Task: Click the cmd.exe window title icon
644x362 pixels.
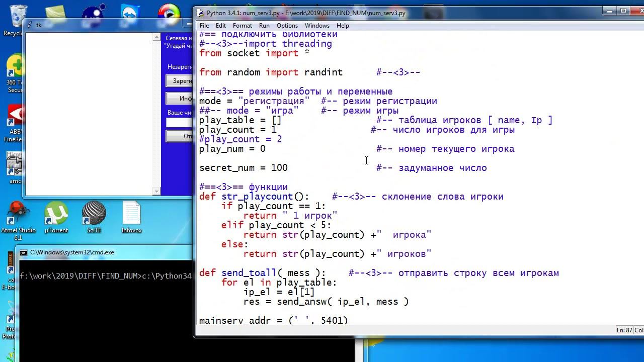Action: click(x=24, y=252)
